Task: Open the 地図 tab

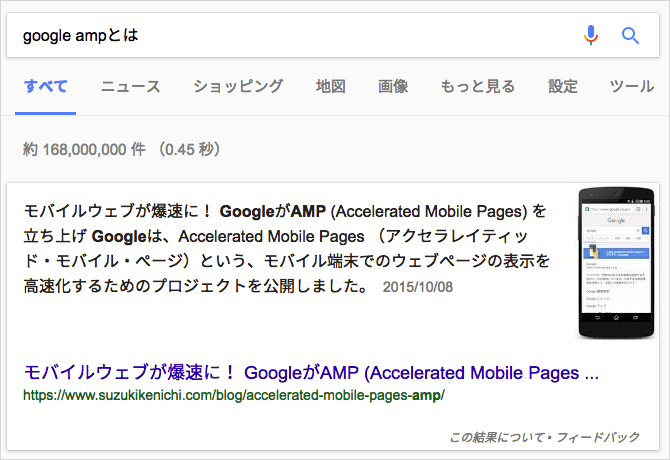Action: point(331,86)
